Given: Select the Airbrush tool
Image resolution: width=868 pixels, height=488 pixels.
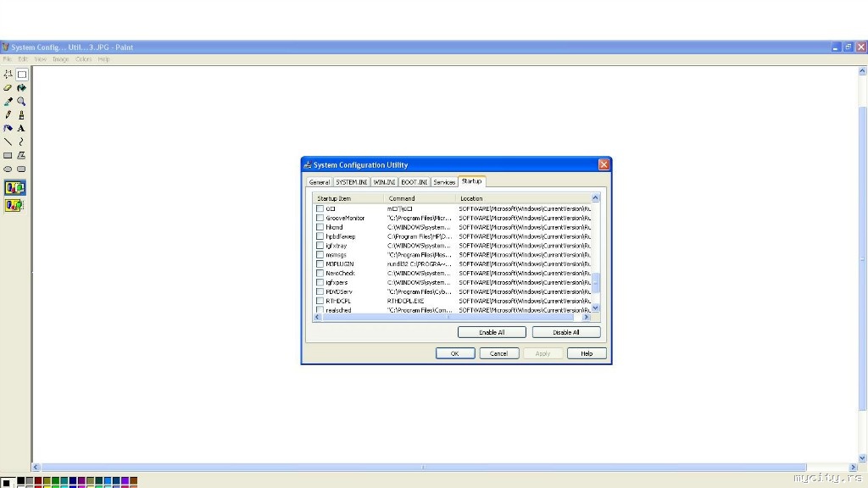Looking at the screenshot, I should pos(8,129).
